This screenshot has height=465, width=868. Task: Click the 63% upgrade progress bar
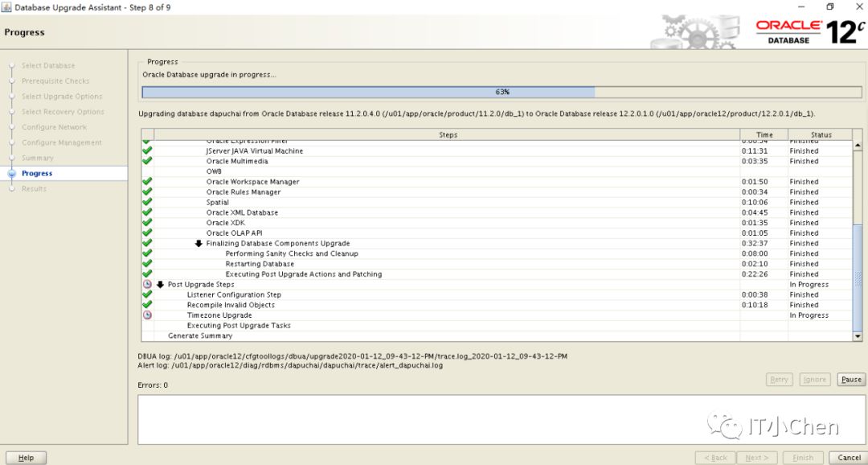502,92
